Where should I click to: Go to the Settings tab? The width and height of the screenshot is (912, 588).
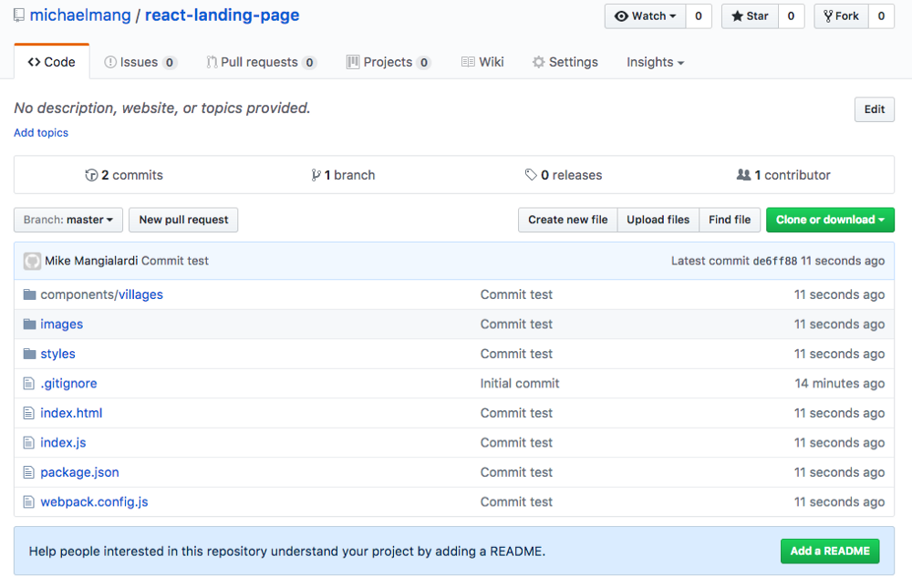tap(565, 62)
